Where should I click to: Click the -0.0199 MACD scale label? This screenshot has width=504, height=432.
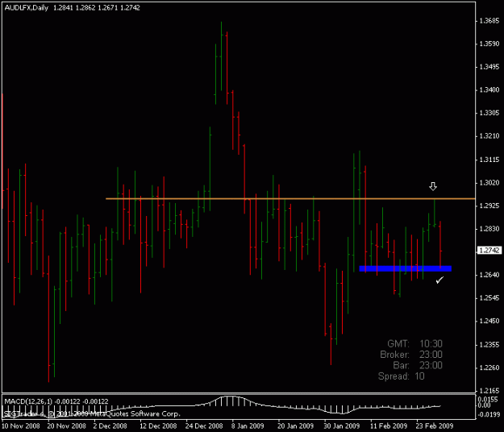coord(488,414)
